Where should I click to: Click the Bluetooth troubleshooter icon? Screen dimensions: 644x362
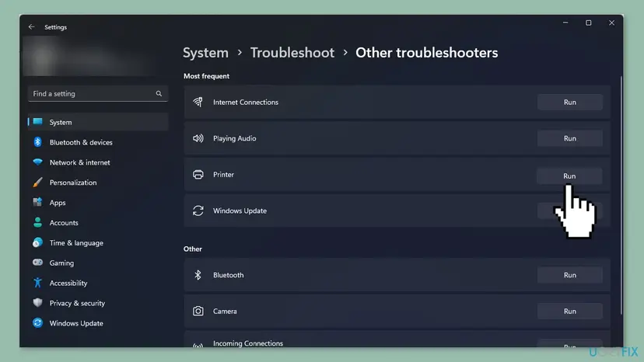click(198, 275)
